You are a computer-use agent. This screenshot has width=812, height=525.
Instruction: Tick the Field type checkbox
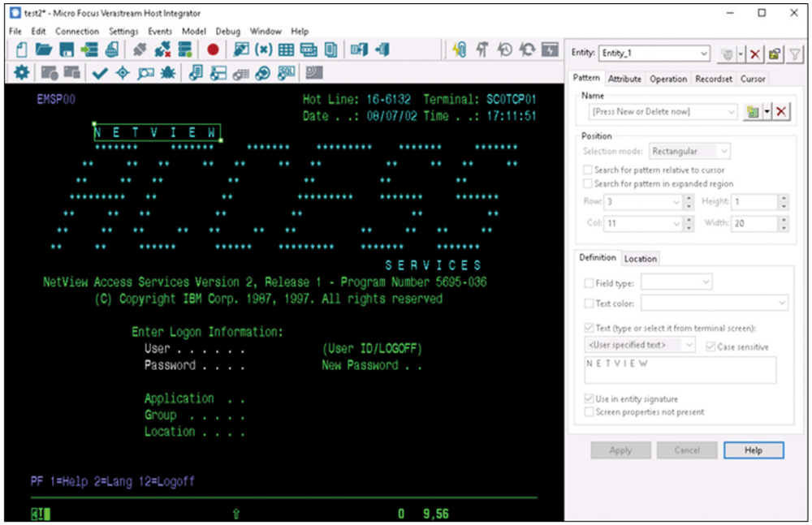tap(589, 283)
